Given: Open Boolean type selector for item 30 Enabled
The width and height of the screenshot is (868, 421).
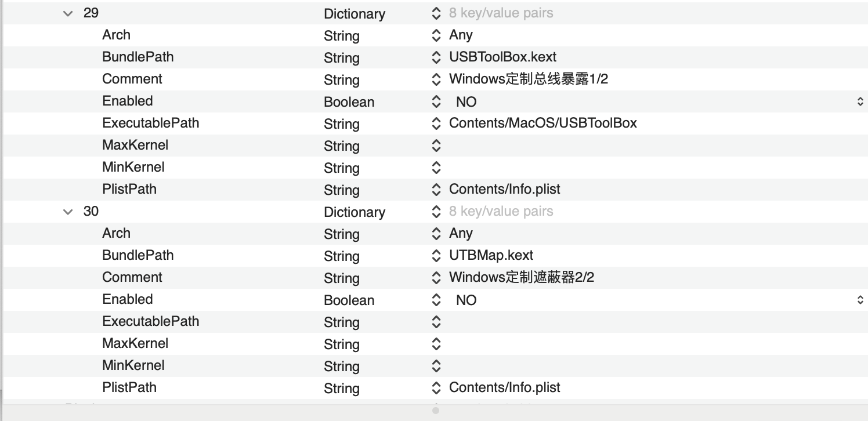Looking at the screenshot, I should [x=436, y=300].
